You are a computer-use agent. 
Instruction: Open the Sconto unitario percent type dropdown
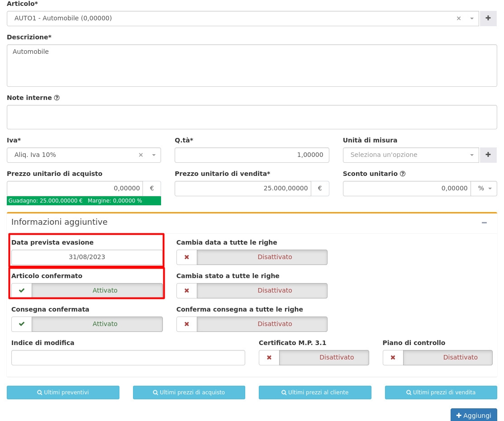tap(484, 189)
